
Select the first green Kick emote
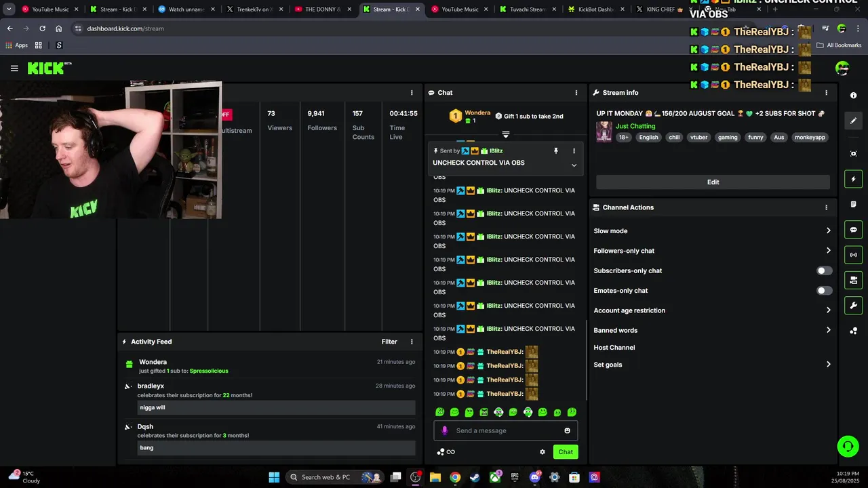pyautogui.click(x=439, y=412)
